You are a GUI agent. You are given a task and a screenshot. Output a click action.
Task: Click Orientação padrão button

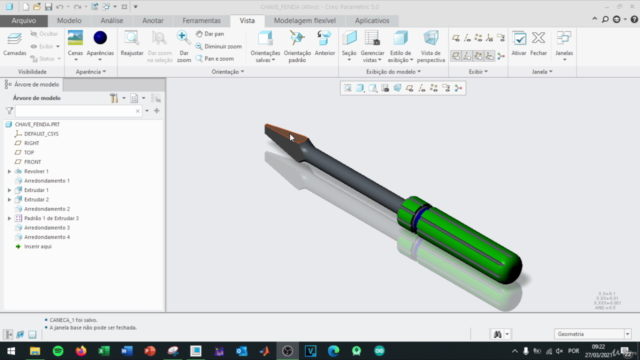(297, 46)
